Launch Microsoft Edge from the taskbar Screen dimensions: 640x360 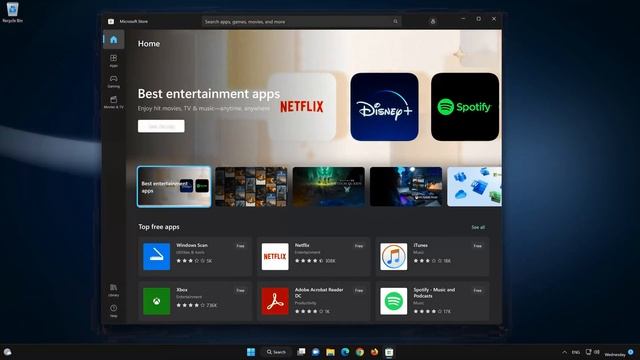[x=345, y=352]
